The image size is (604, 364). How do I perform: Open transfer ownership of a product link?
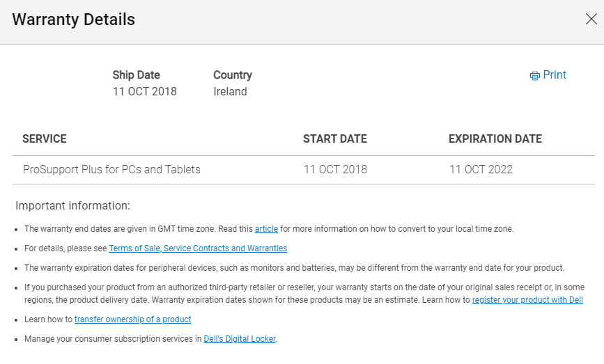[132, 319]
